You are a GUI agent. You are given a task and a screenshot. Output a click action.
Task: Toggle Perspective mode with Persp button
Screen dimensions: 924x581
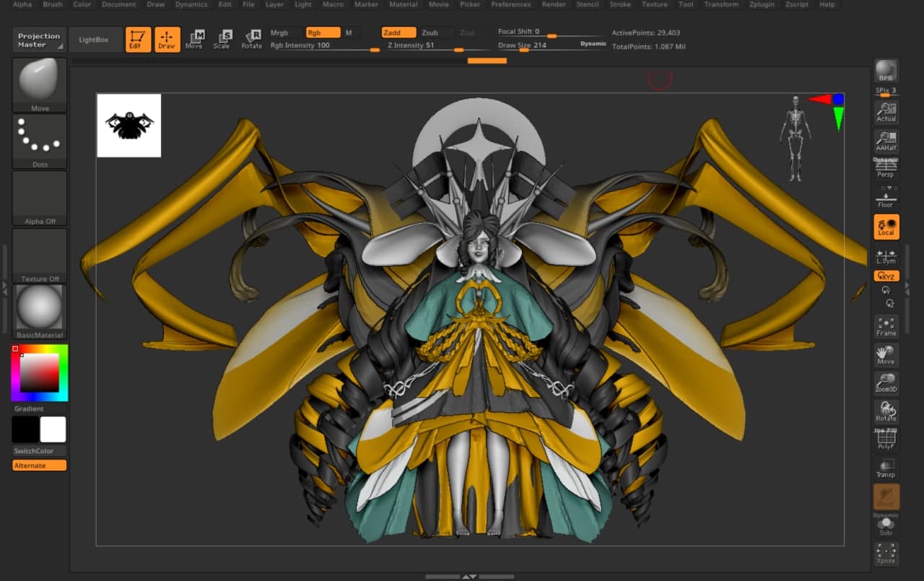click(886, 168)
